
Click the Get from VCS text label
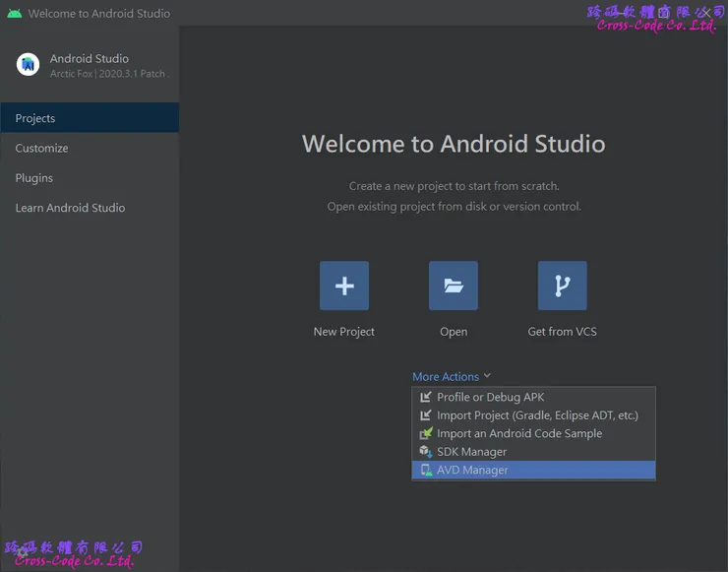click(x=562, y=332)
